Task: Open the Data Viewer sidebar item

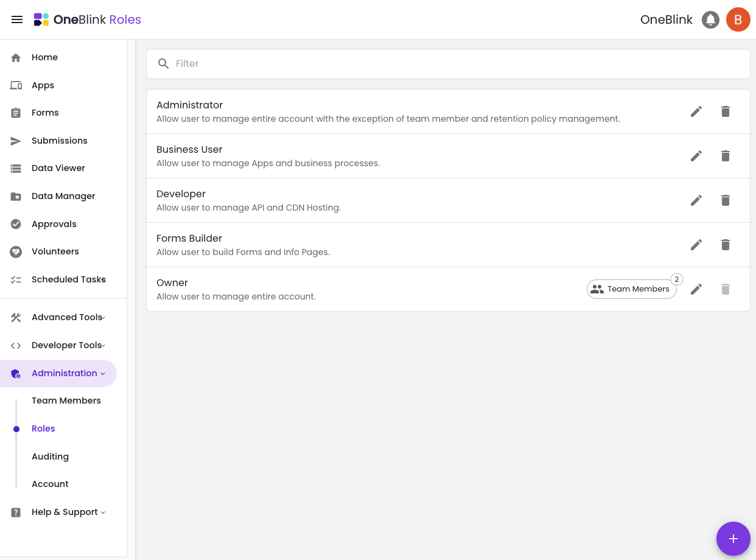Action: tap(58, 168)
